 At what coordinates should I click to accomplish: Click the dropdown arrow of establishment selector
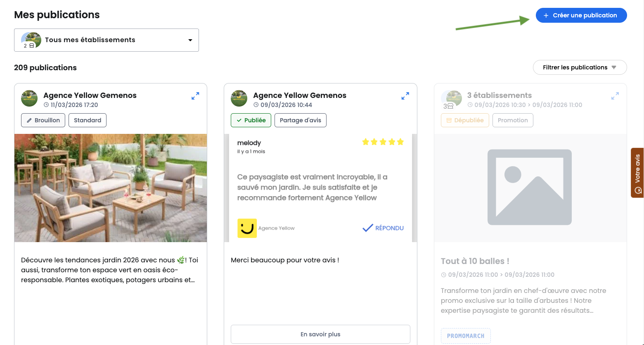pos(190,40)
